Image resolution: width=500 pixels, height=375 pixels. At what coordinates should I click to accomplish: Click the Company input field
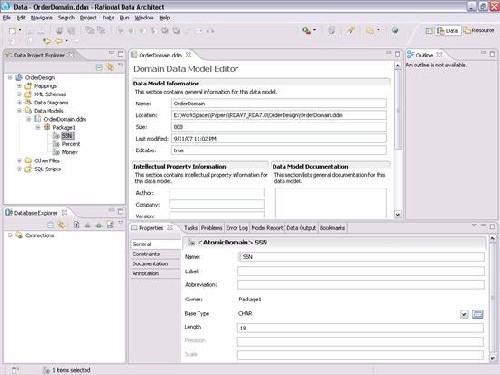point(217,204)
